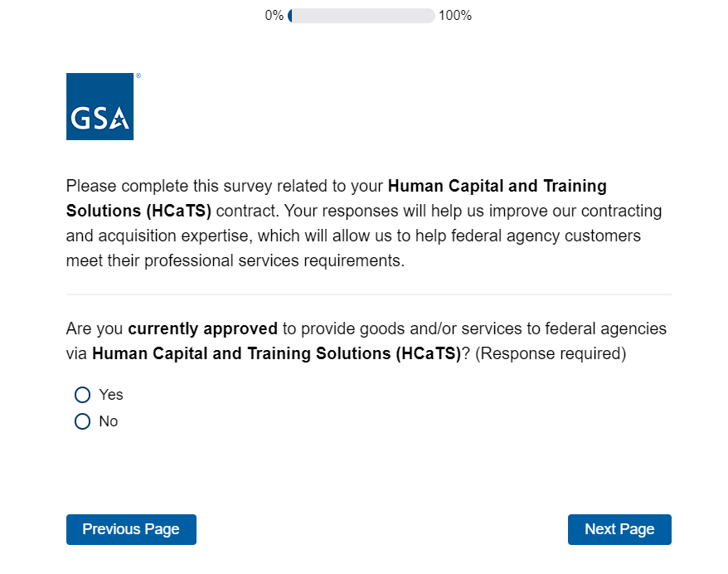This screenshot has height=574, width=728.
Task: Select the No radio button
Action: 82,421
